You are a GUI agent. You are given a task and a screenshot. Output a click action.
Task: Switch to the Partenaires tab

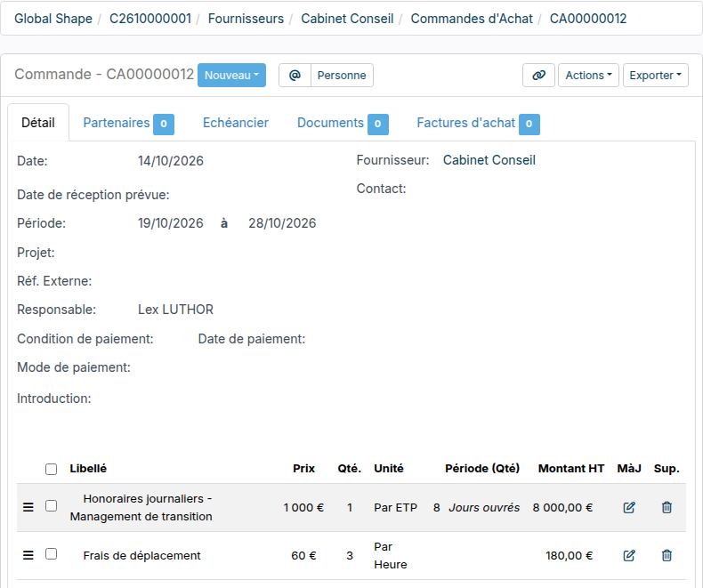tap(128, 124)
